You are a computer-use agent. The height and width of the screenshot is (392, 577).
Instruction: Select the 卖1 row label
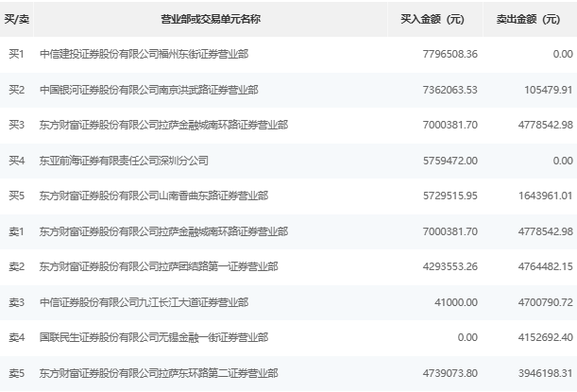17,231
